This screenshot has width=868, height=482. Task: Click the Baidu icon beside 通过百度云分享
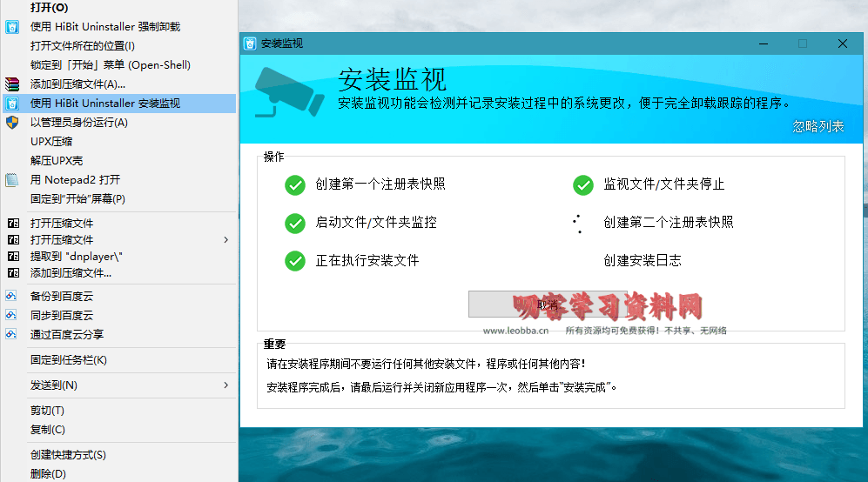[x=12, y=334]
